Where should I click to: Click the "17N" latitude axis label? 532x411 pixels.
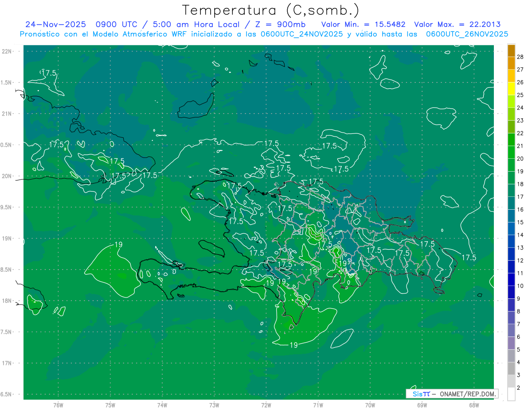[7, 364]
